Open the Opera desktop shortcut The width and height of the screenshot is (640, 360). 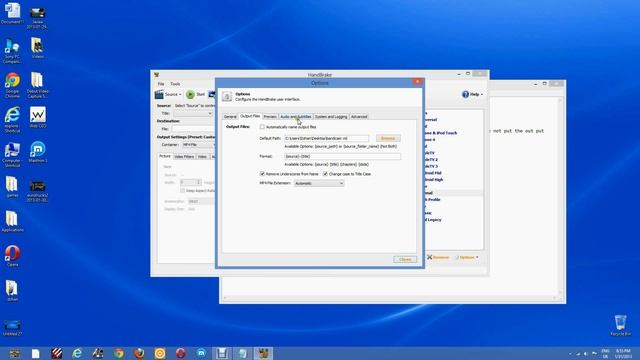click(x=12, y=256)
